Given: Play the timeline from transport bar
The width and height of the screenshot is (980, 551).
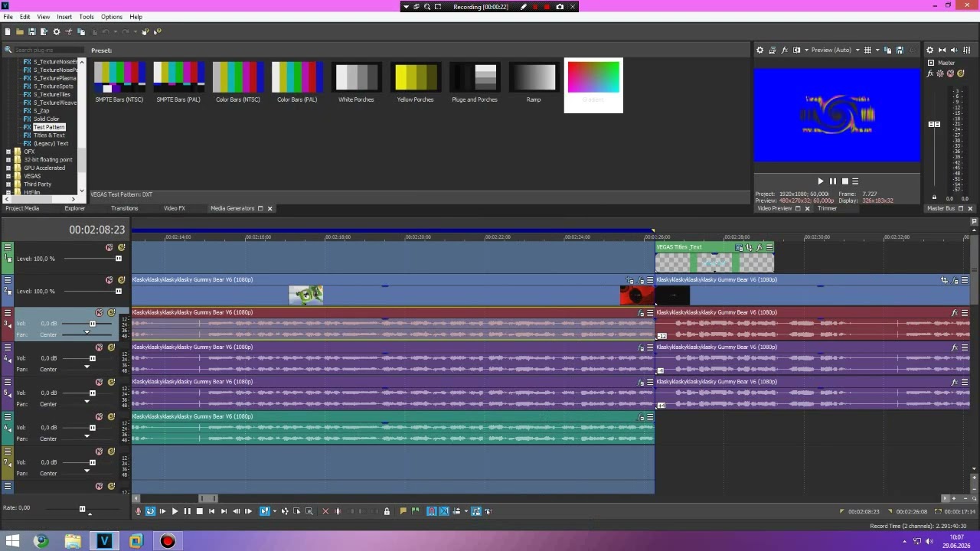Looking at the screenshot, I should (x=175, y=511).
